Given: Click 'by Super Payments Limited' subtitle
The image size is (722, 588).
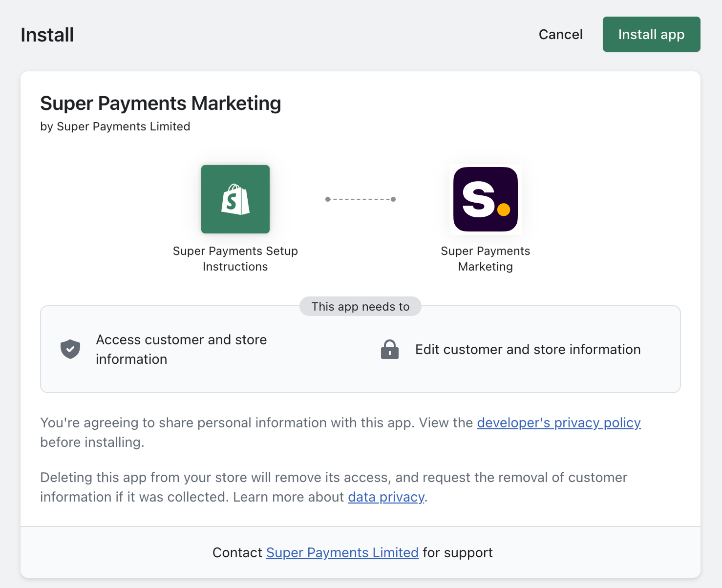Looking at the screenshot, I should point(115,126).
